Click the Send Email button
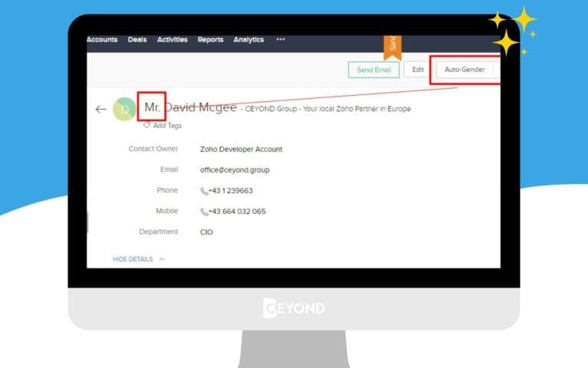Viewport: 588px width, 368px height. (x=374, y=70)
